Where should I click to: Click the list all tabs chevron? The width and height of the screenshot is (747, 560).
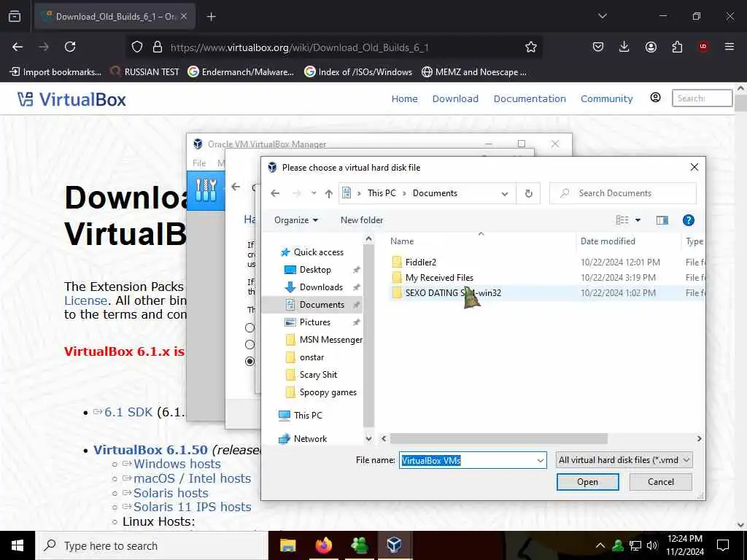tap(602, 16)
